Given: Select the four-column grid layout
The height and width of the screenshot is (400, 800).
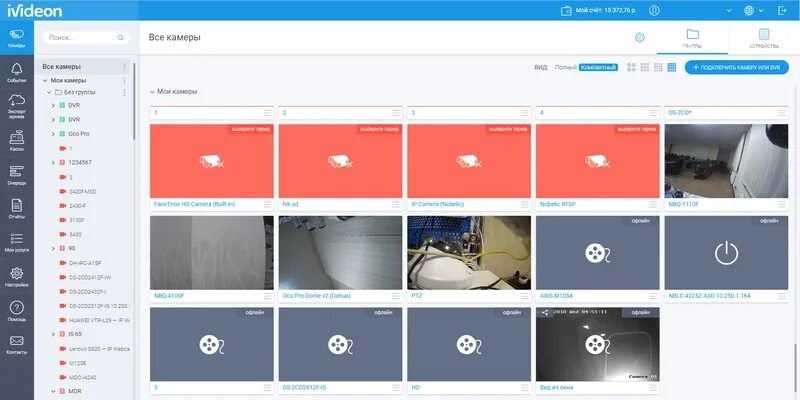Looking at the screenshot, I should click(658, 67).
